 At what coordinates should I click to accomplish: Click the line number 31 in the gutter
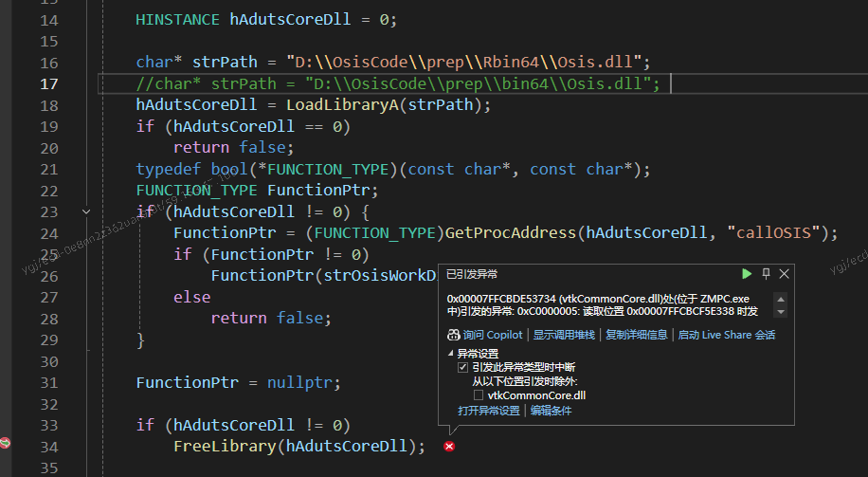(x=49, y=382)
